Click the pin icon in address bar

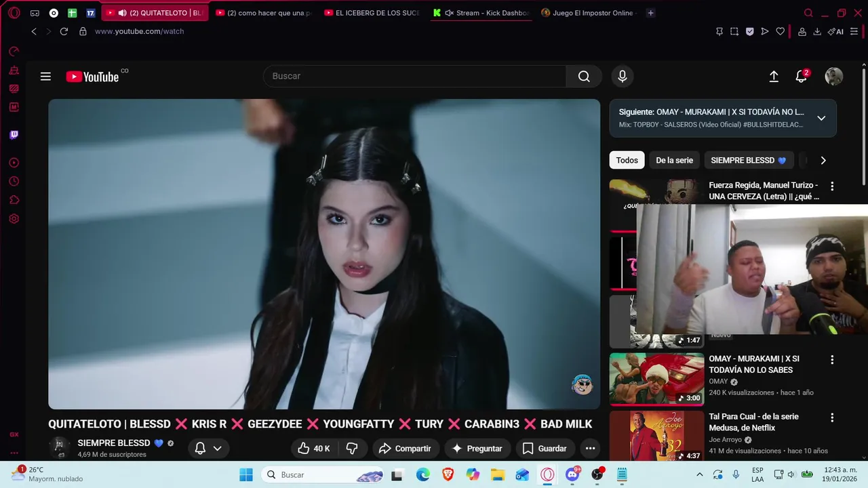tap(719, 31)
